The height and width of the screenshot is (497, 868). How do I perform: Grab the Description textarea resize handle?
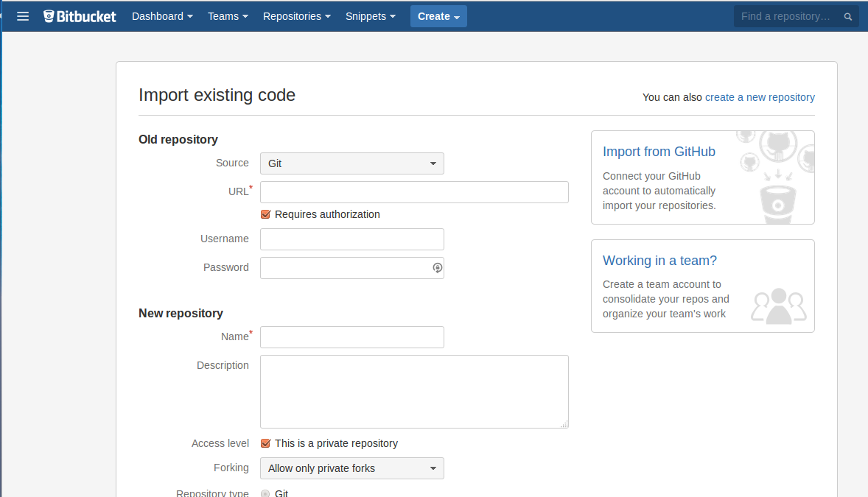point(564,425)
